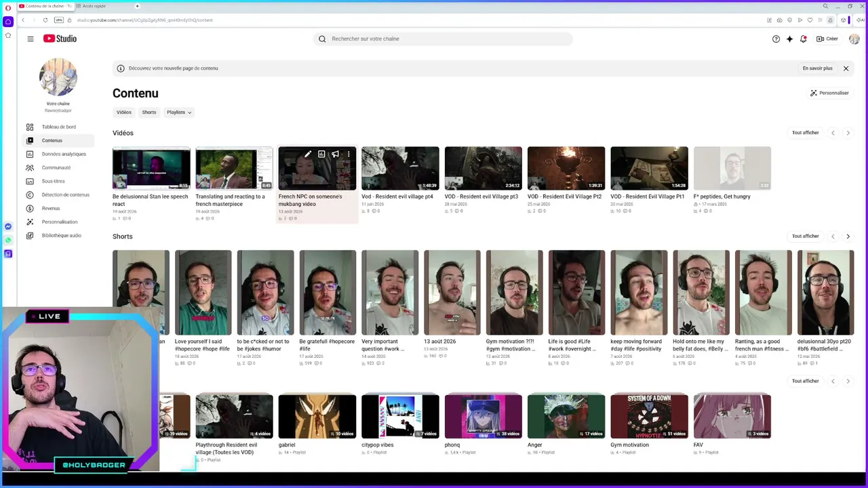Open Bibliothèque audio in the sidebar
The width and height of the screenshot is (868, 488).
pos(59,235)
